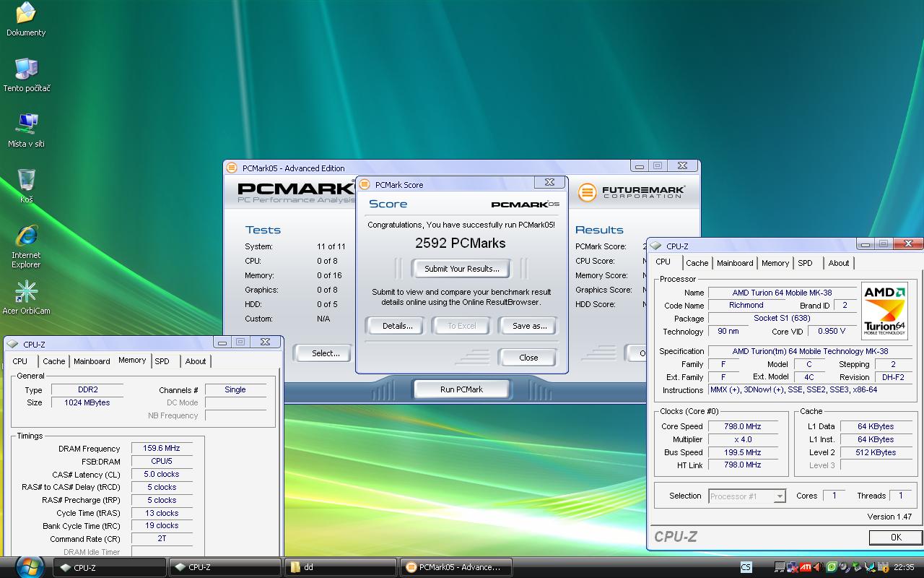Click the CPU-Z title icon of the Memory window
This screenshot has width=924, height=578.
pos(12,344)
